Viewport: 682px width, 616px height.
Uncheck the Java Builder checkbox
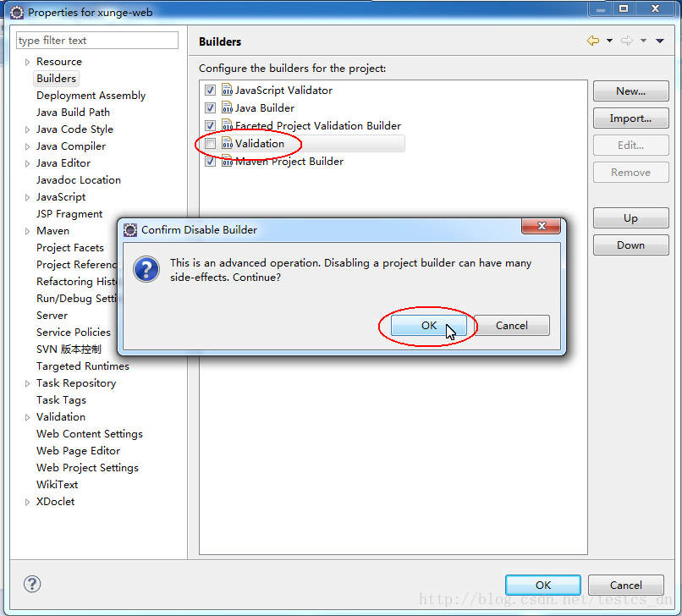(x=210, y=108)
